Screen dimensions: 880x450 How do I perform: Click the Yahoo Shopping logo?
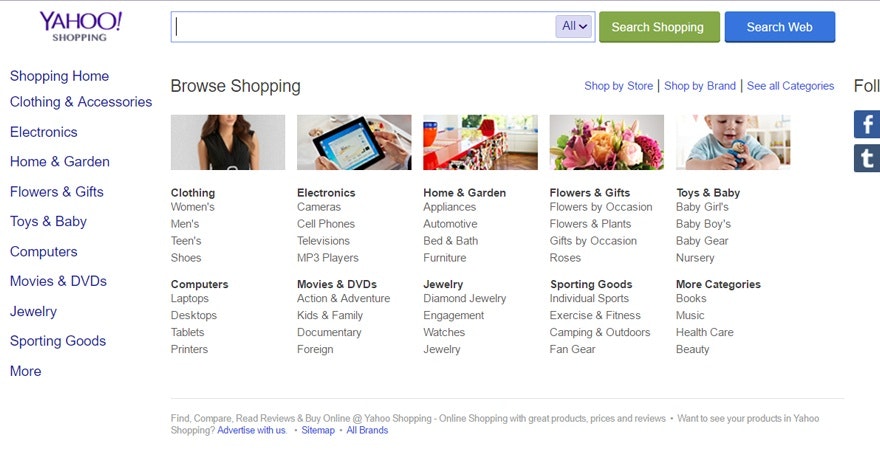(x=80, y=26)
